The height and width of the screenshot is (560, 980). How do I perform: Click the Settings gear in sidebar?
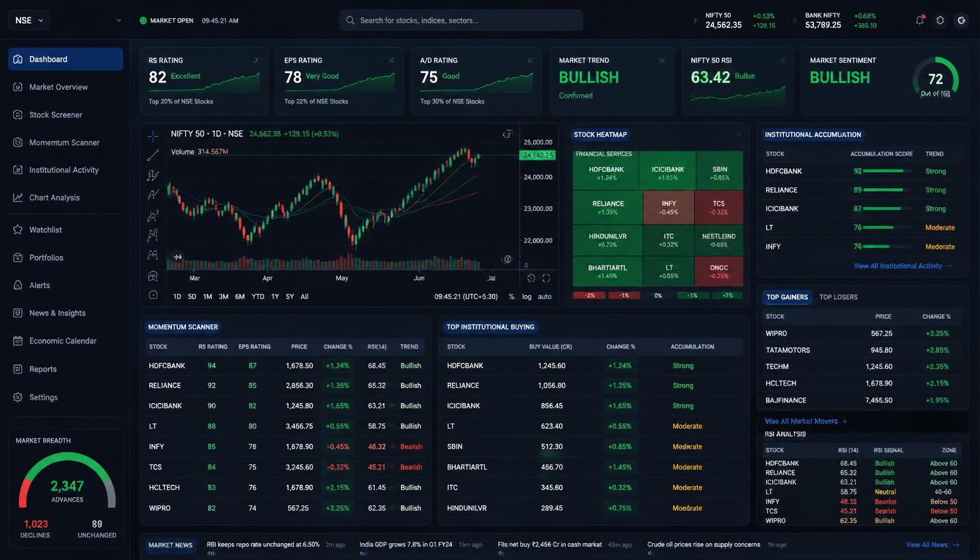(18, 397)
